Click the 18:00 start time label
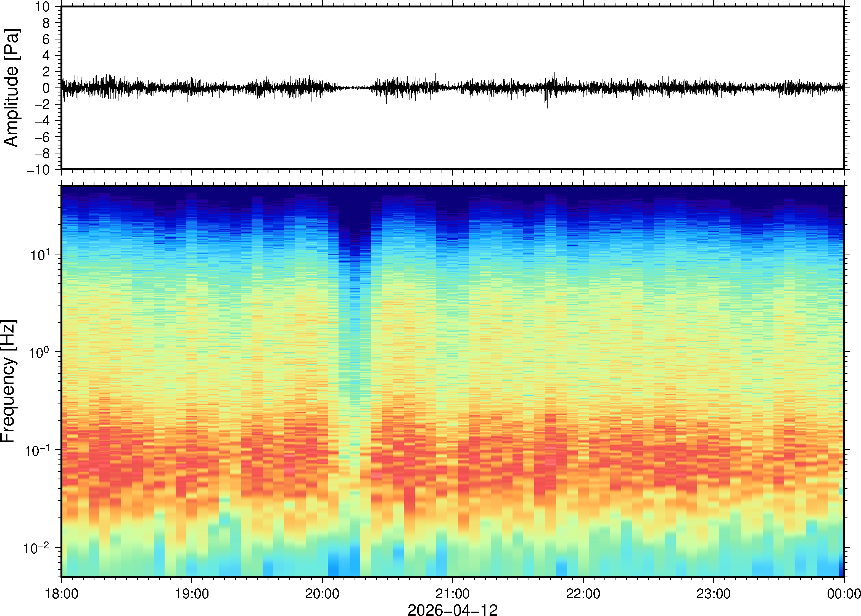Screen dimensions: 861x616 (x=62, y=594)
